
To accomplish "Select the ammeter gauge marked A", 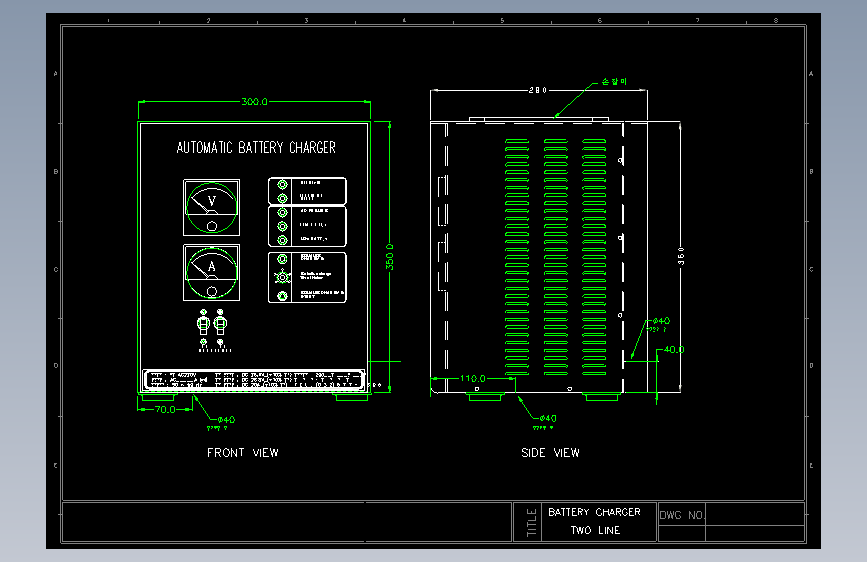I will (212, 273).
